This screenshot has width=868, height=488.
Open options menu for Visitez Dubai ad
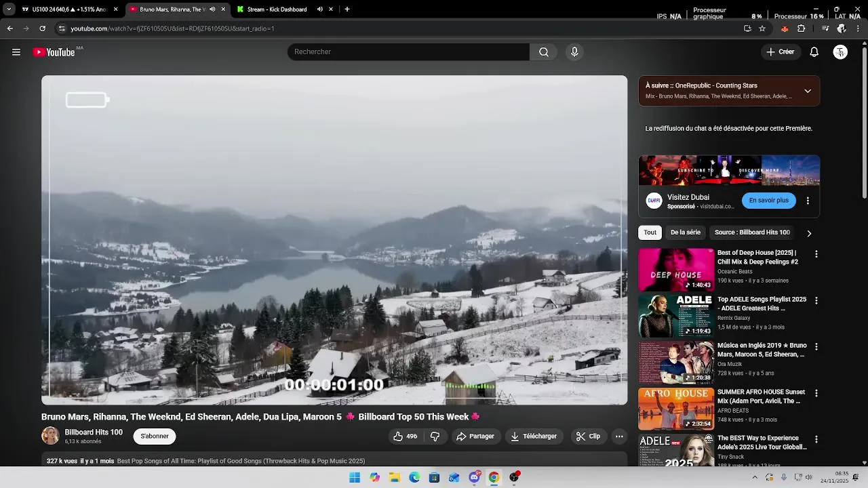coord(808,201)
